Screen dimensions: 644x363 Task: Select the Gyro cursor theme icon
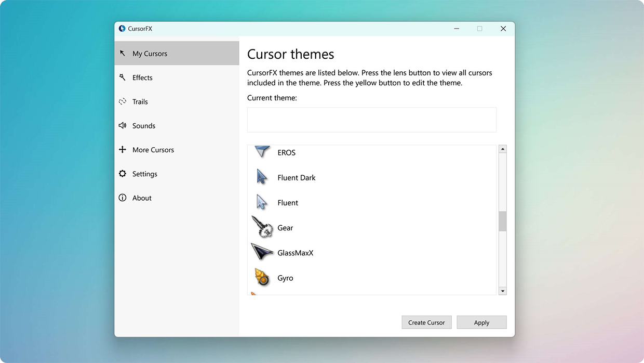[x=262, y=277]
